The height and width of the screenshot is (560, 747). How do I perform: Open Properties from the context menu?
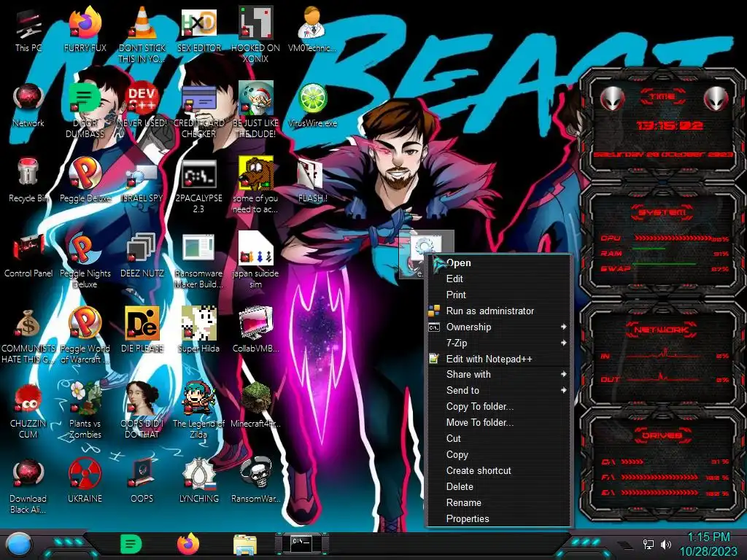point(499,518)
